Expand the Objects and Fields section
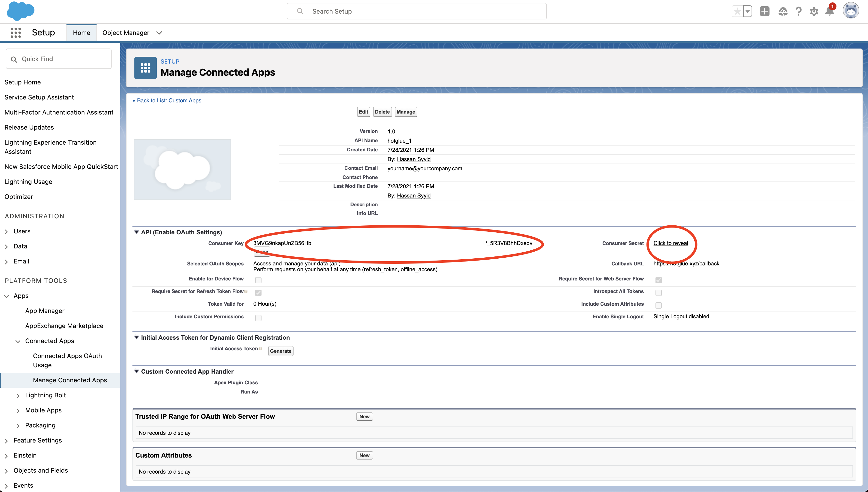 coord(6,471)
